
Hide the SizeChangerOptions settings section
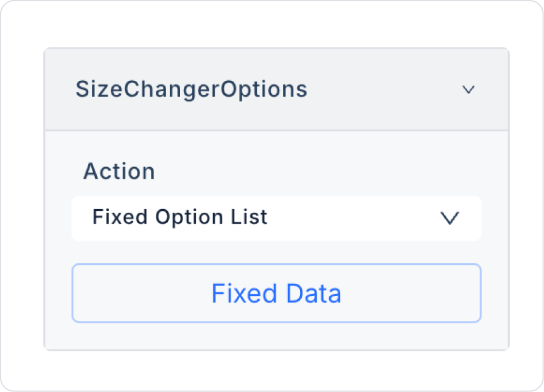point(468,90)
